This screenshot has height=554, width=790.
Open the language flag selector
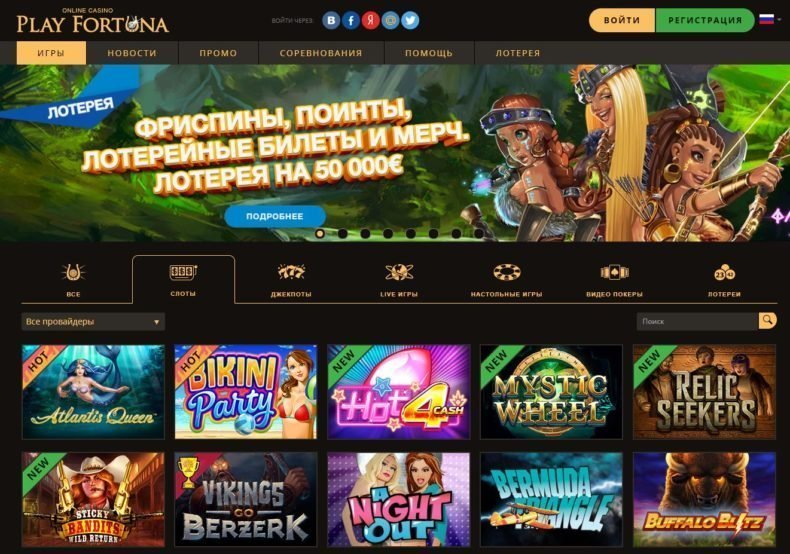[769, 20]
